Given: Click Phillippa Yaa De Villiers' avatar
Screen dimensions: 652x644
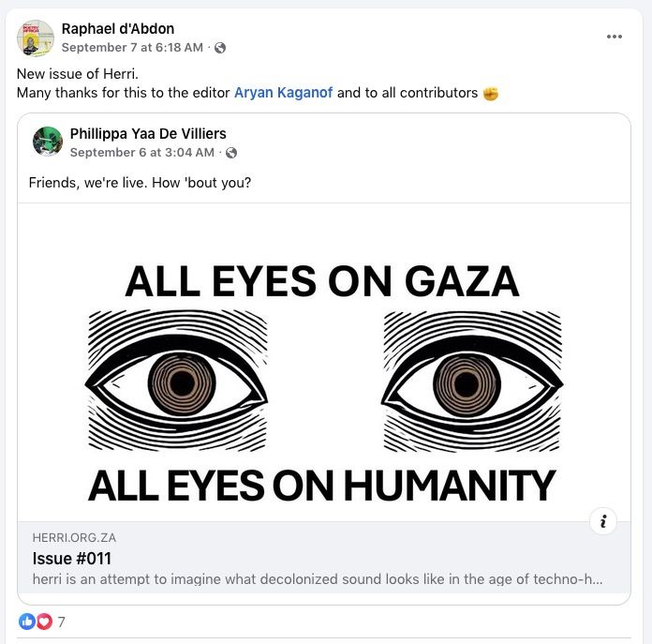Looking at the screenshot, I should click(47, 142).
